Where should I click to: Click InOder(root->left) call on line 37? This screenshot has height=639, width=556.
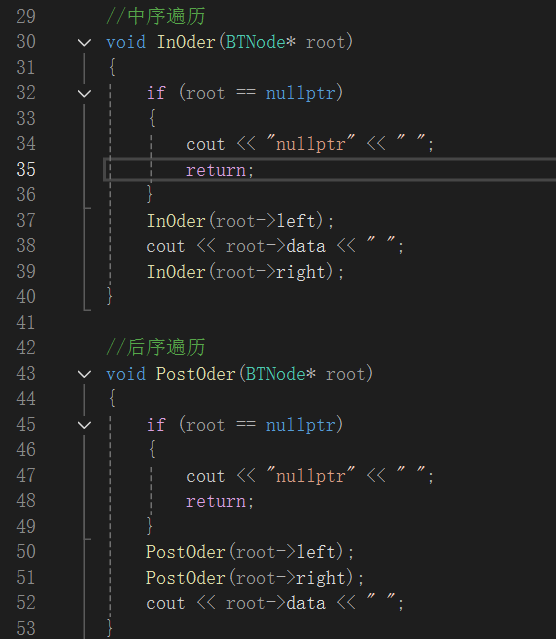point(240,221)
